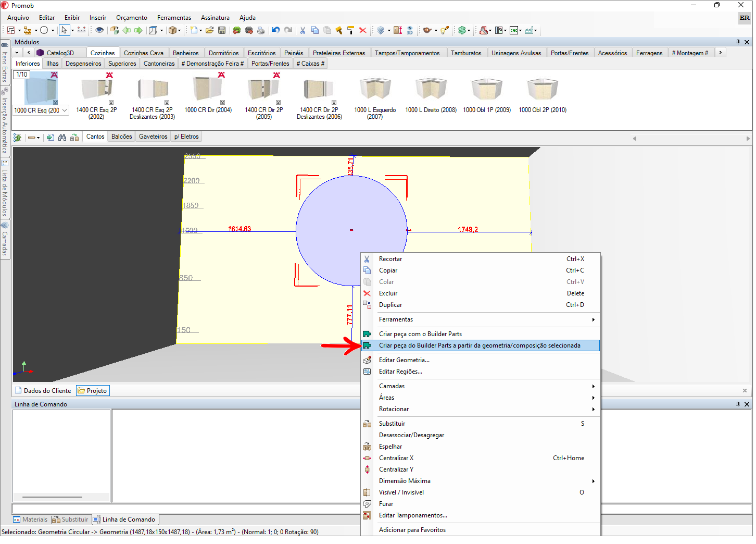Switch to the Dormitórios tab
This screenshot has width=756, height=544.
tap(223, 53)
